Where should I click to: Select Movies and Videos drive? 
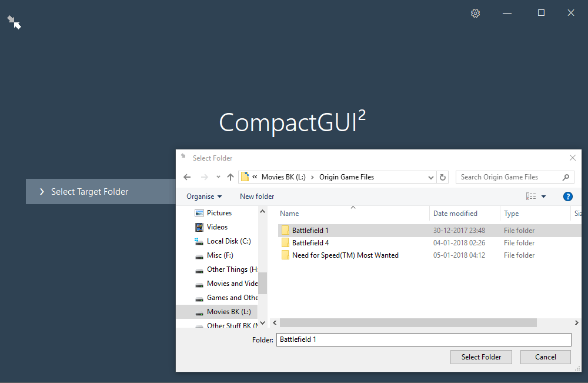[232, 284]
